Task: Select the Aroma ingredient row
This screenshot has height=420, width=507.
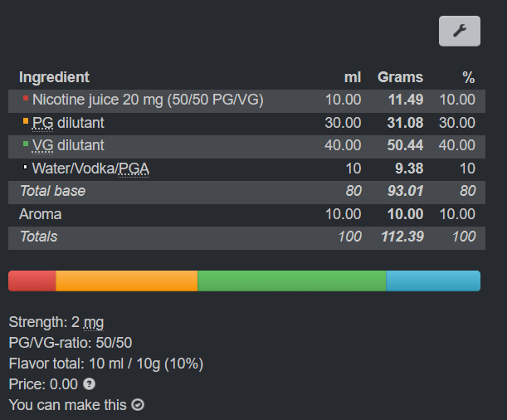Action: point(246,215)
